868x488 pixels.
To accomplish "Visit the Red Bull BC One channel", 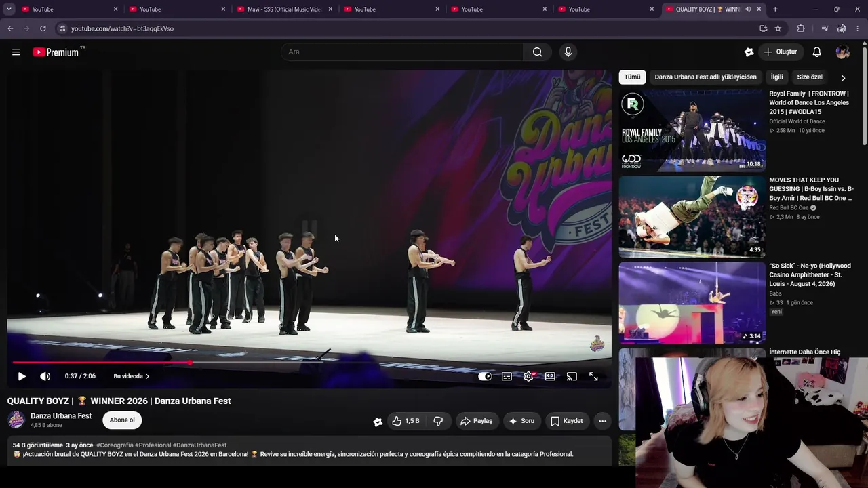I will [x=789, y=208].
